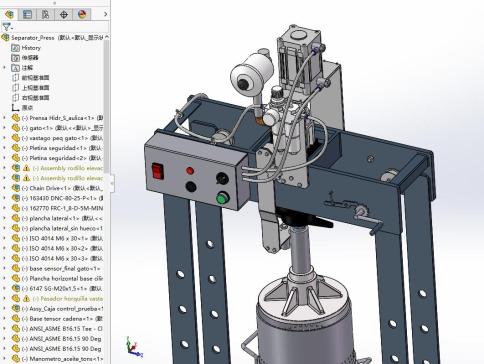The height and width of the screenshot is (364, 484).
Task: Click the 163430 DNC-80-25-P<1> assembly icon
Action: [x=16, y=198]
